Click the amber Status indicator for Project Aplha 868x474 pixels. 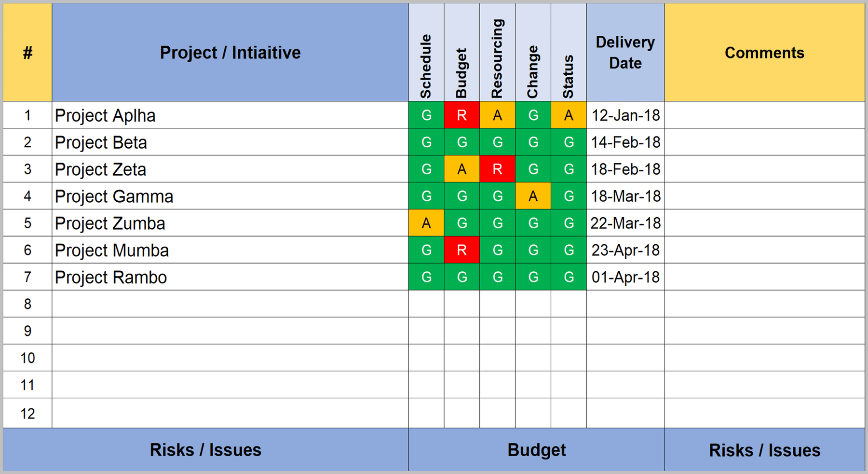tap(569, 115)
